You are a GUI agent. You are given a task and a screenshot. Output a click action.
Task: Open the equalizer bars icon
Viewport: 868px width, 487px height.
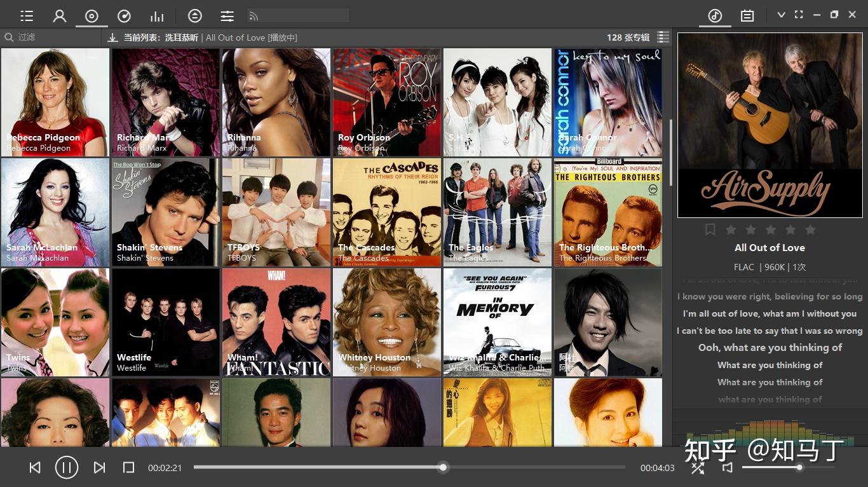point(157,15)
